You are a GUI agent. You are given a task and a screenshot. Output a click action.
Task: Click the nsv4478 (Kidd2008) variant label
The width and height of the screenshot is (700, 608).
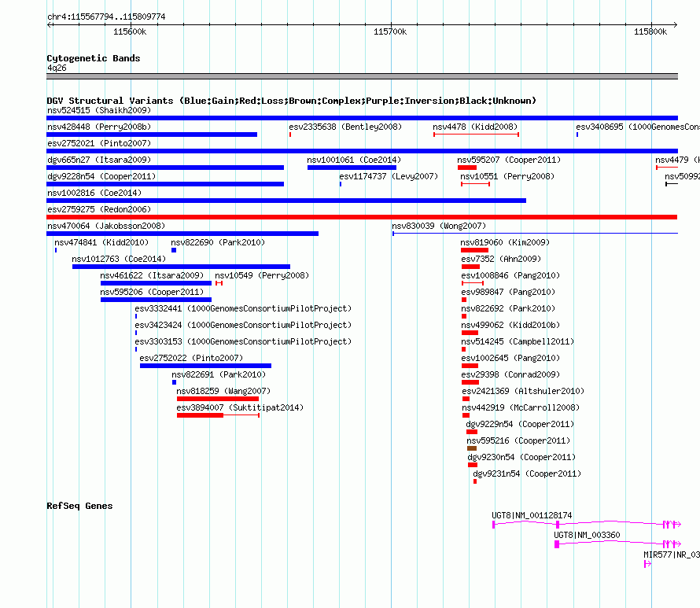(475, 127)
